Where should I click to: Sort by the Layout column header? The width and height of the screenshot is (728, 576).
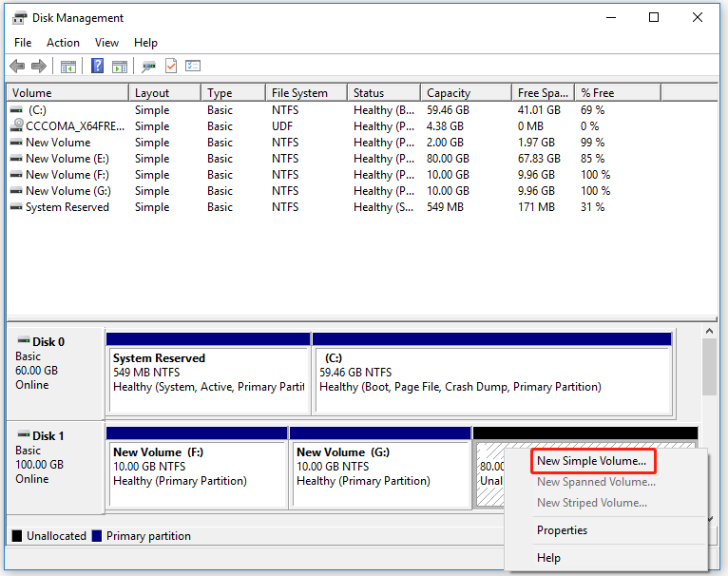(164, 93)
